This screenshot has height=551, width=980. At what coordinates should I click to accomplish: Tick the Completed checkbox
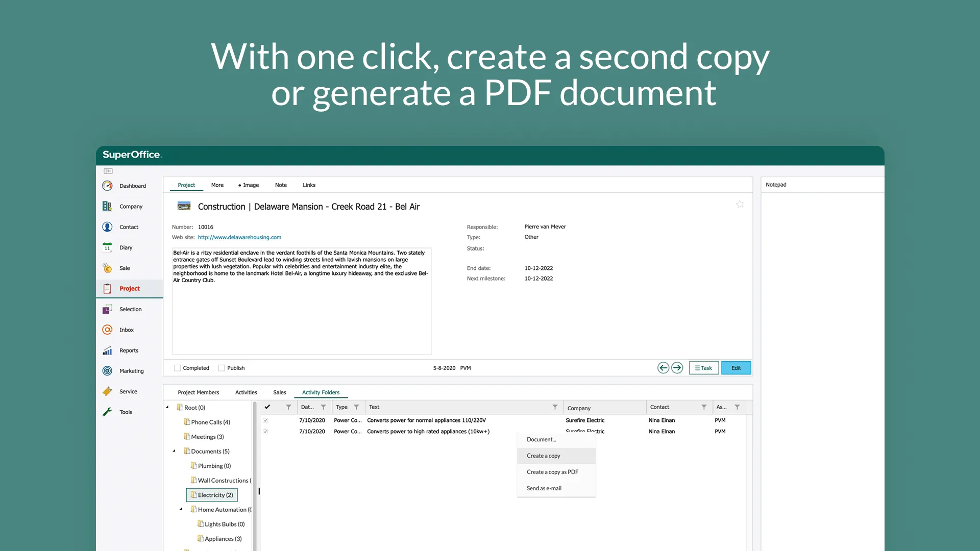pos(177,368)
